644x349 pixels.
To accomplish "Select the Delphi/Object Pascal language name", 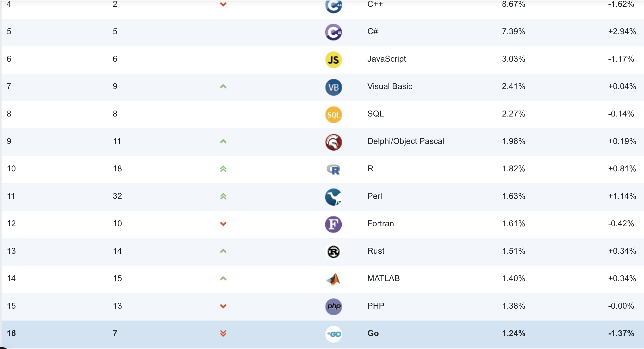I will 406,141.
